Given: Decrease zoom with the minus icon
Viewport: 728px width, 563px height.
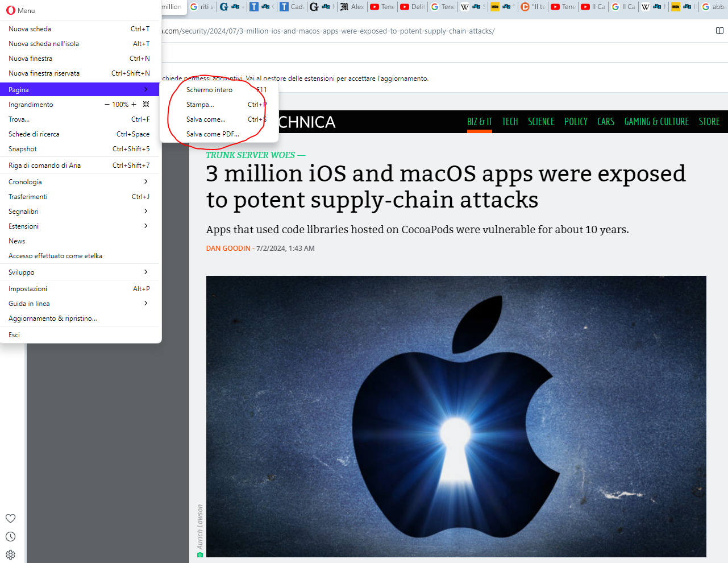Looking at the screenshot, I should pyautogui.click(x=107, y=105).
